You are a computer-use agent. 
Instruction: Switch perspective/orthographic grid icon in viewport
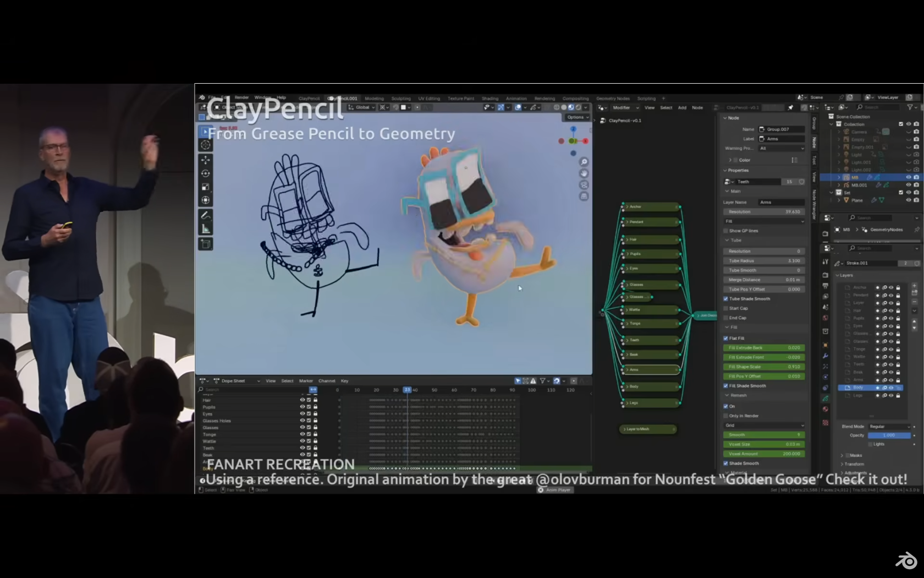pos(584,197)
